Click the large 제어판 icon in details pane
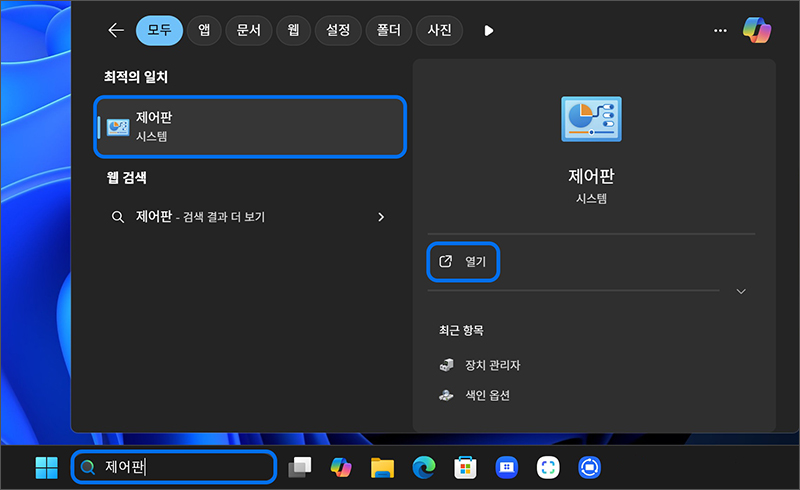 pos(591,119)
